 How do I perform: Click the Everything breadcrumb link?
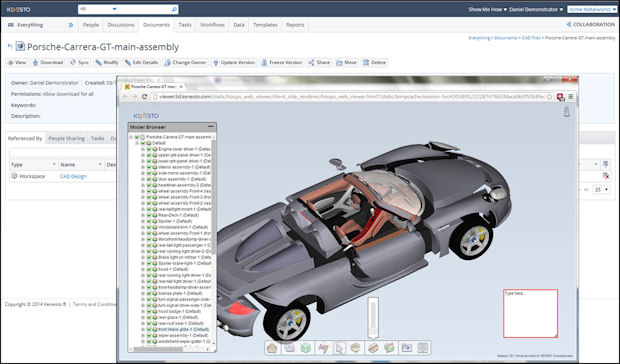[x=479, y=38]
